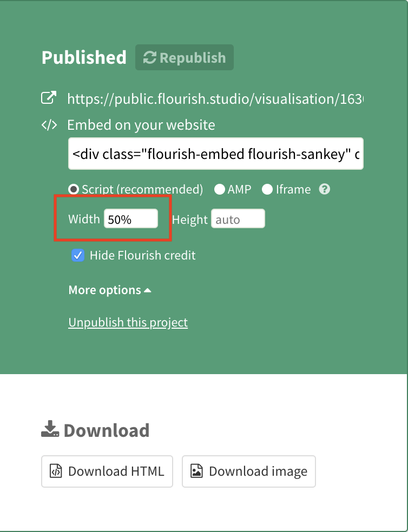
Task: Select the Script (recommended) radio icon
Action: point(73,189)
